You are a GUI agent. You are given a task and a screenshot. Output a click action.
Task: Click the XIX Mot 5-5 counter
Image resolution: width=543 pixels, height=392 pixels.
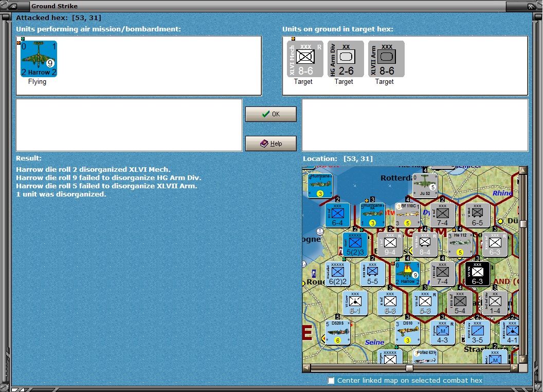pos(372,274)
